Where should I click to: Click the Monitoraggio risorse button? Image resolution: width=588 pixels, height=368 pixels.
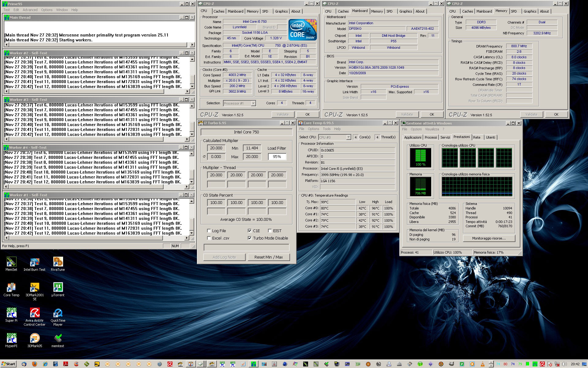click(489, 238)
